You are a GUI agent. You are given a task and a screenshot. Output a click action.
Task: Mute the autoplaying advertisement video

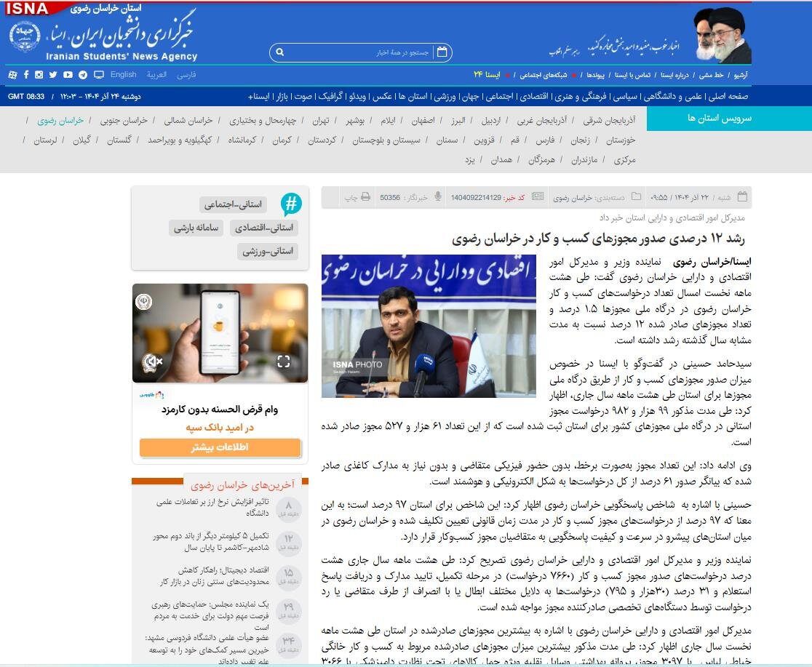point(152,360)
